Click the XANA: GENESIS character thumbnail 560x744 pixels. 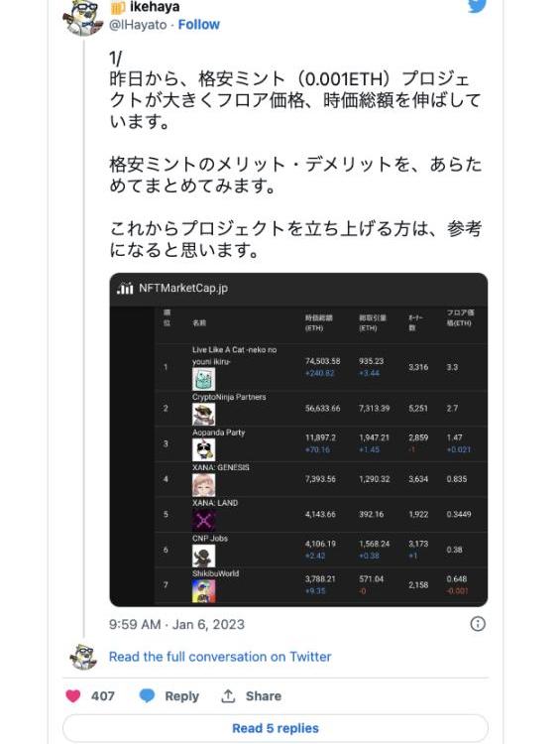(204, 485)
